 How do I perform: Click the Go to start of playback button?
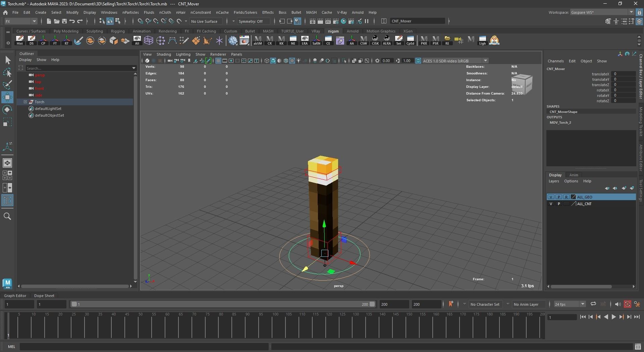click(x=583, y=317)
